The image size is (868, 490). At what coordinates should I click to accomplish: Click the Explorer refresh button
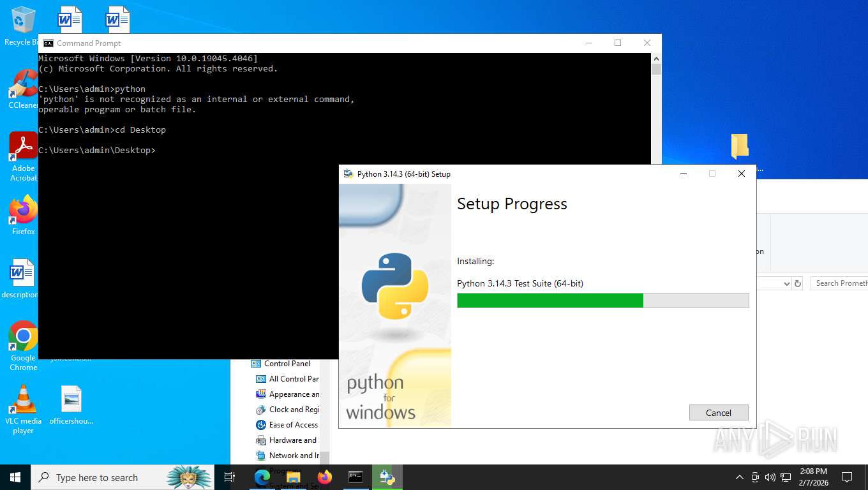(797, 283)
